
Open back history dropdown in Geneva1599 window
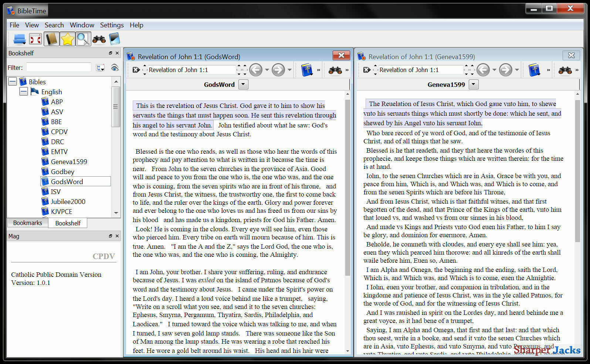click(x=494, y=70)
